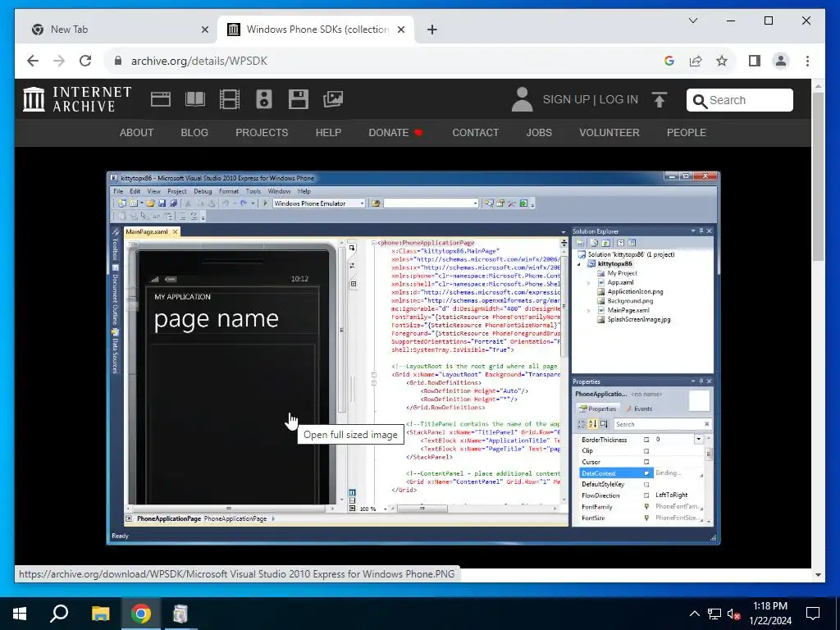Image resolution: width=840 pixels, height=630 pixels.
Task: Open Windows taskbar search
Action: [59, 614]
